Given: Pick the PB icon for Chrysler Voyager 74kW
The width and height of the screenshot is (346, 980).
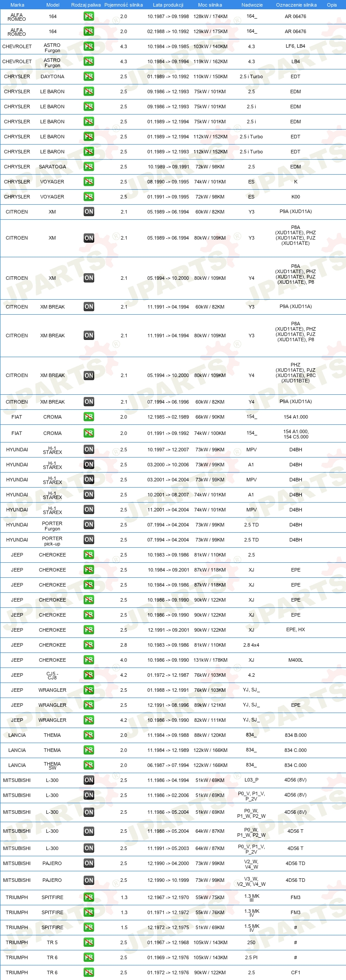Looking at the screenshot, I should (88, 182).
